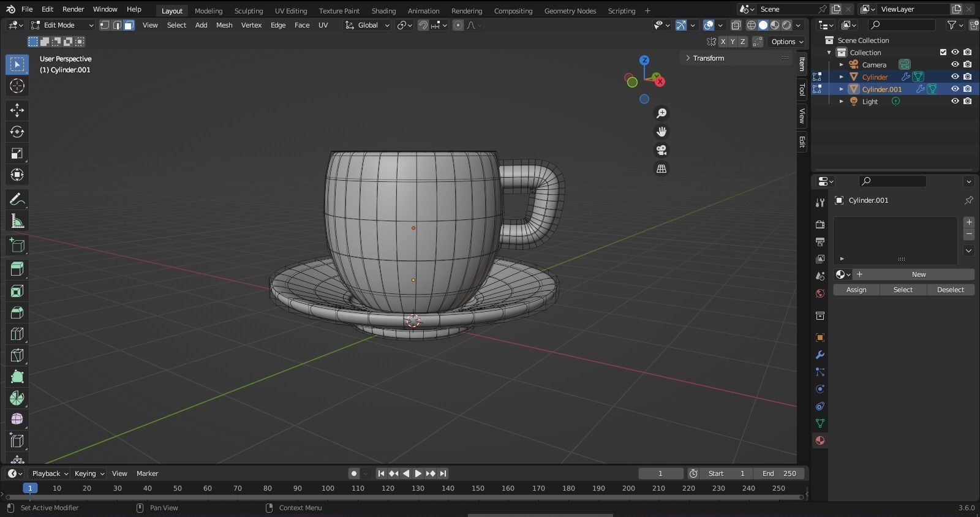Select the Loop Cut tool
980x517 pixels.
pyautogui.click(x=17, y=334)
